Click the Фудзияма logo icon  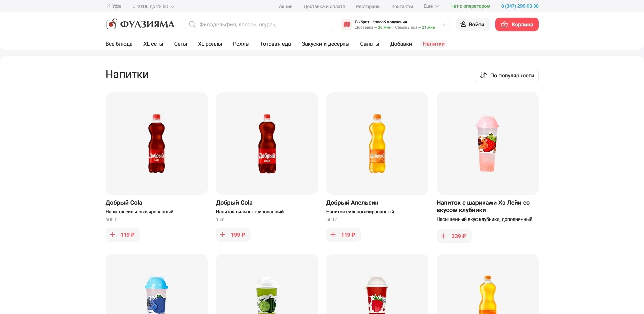(x=111, y=24)
